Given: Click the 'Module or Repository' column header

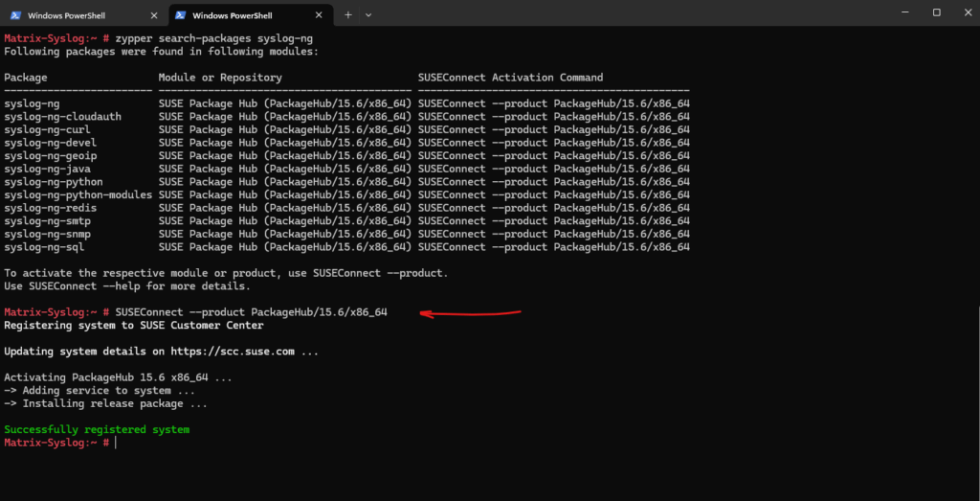Looking at the screenshot, I should (220, 78).
